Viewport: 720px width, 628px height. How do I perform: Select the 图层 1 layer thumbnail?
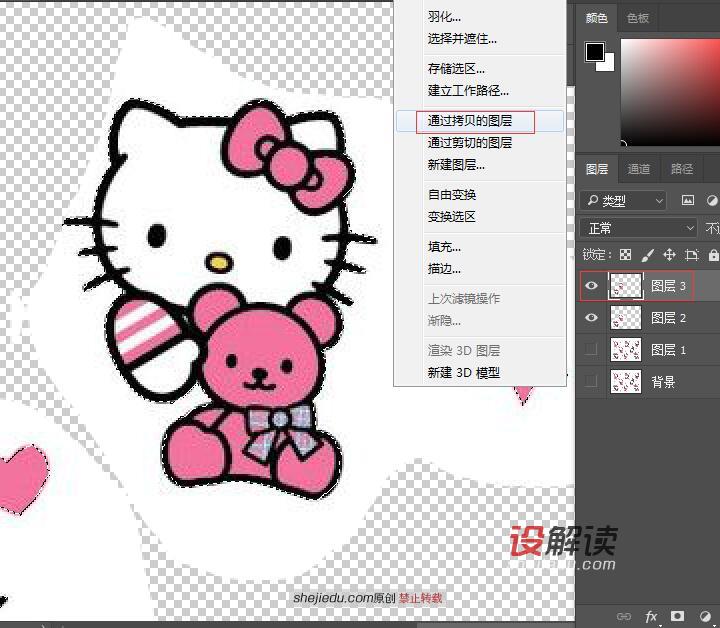(x=625, y=350)
